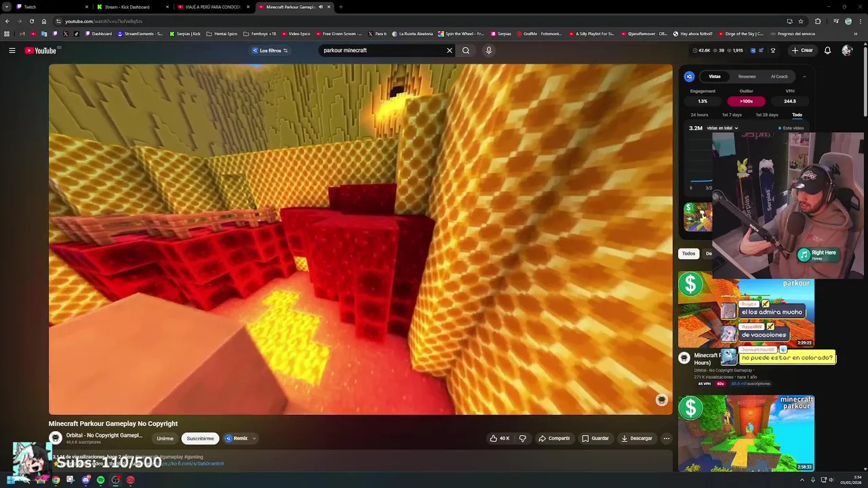Like the video with thumbs up

click(x=500, y=439)
